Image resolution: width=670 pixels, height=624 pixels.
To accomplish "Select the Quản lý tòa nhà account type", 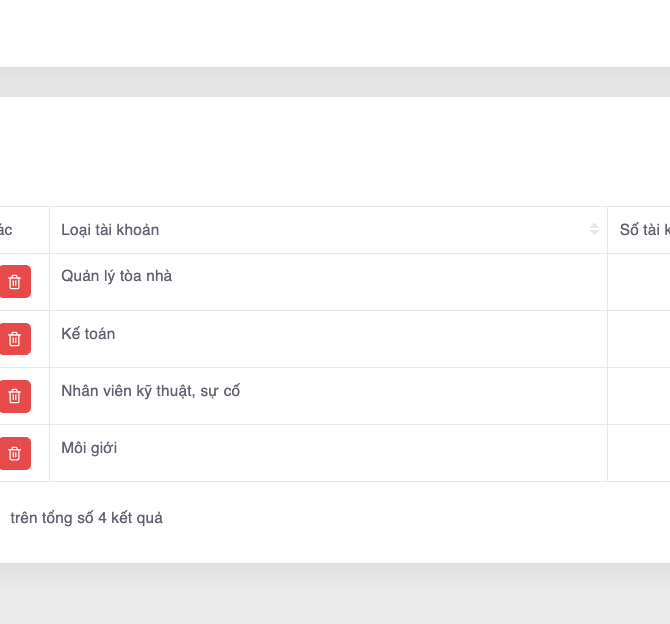I will click(116, 276).
